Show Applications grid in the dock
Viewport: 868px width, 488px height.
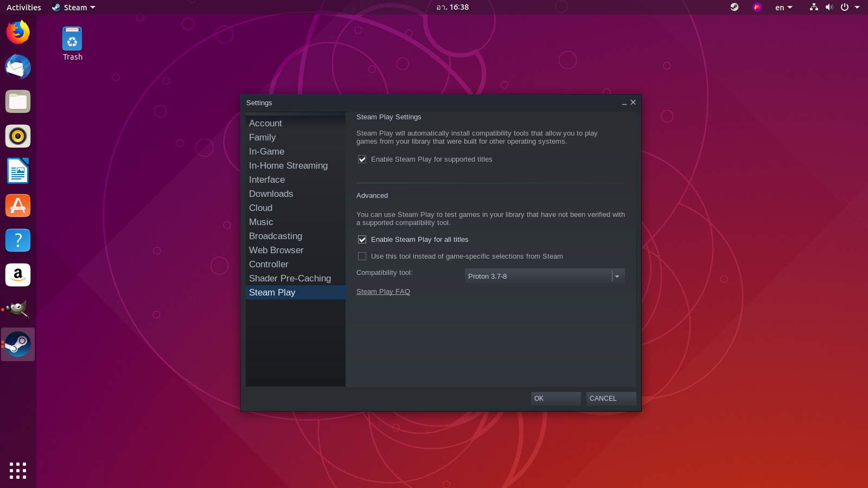click(18, 471)
